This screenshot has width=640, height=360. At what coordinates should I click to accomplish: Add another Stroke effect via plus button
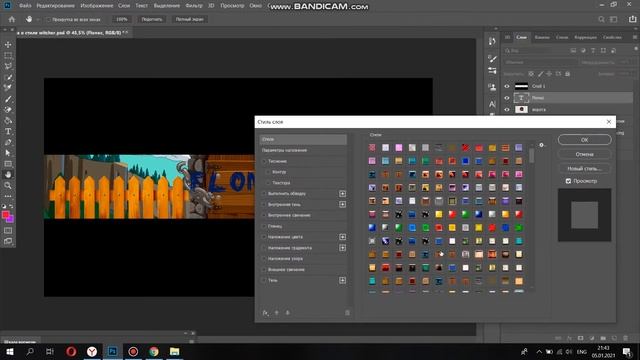click(x=342, y=193)
